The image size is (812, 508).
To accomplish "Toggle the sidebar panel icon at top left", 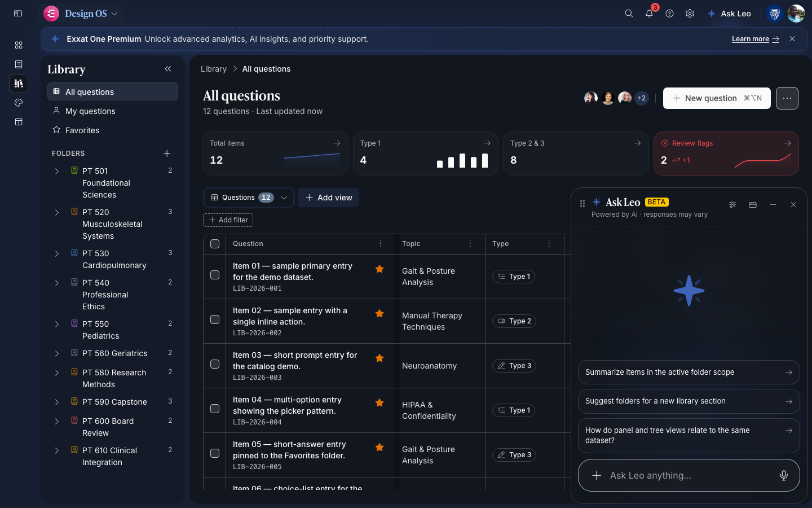I will pos(18,14).
